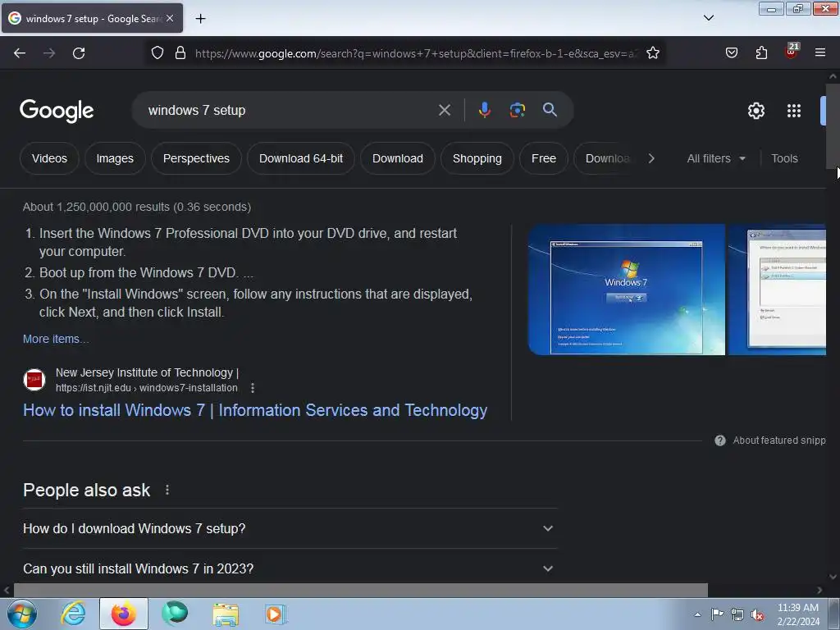840x630 pixels.
Task: Open How to install Windows 7 result
Action: coord(255,410)
